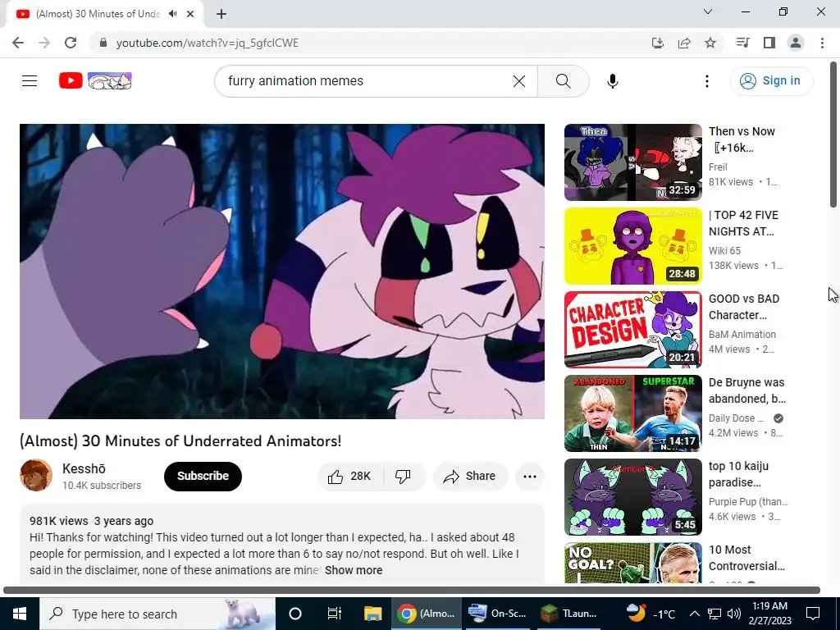Click inside the video player

pos(282,272)
